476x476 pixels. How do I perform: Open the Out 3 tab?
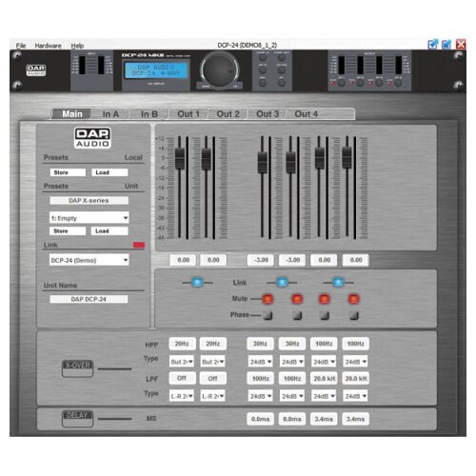click(268, 114)
